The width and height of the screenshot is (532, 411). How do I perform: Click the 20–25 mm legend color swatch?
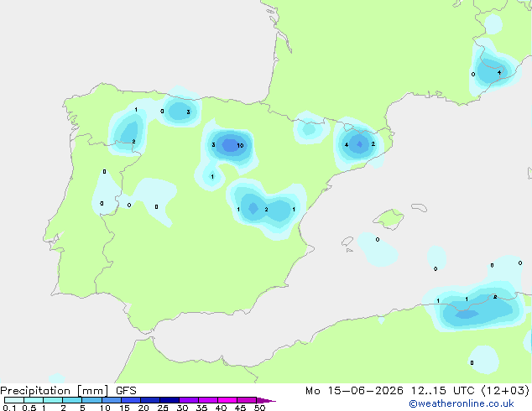click(x=150, y=400)
